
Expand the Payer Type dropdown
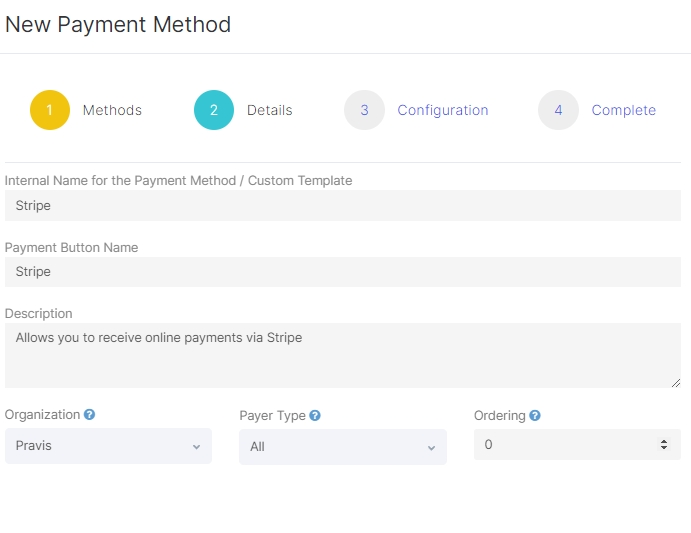(342, 447)
